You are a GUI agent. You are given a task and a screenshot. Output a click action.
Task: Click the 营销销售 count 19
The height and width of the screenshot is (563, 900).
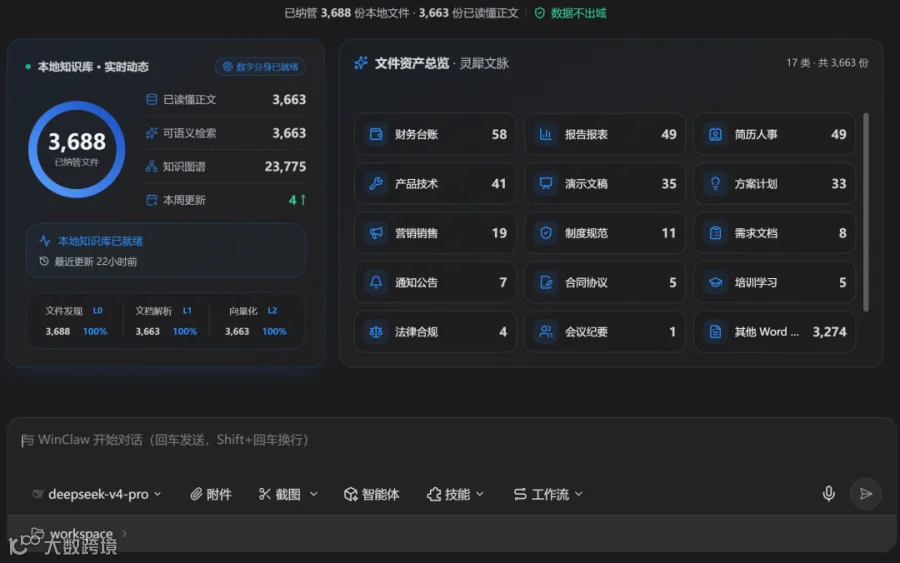(499, 233)
